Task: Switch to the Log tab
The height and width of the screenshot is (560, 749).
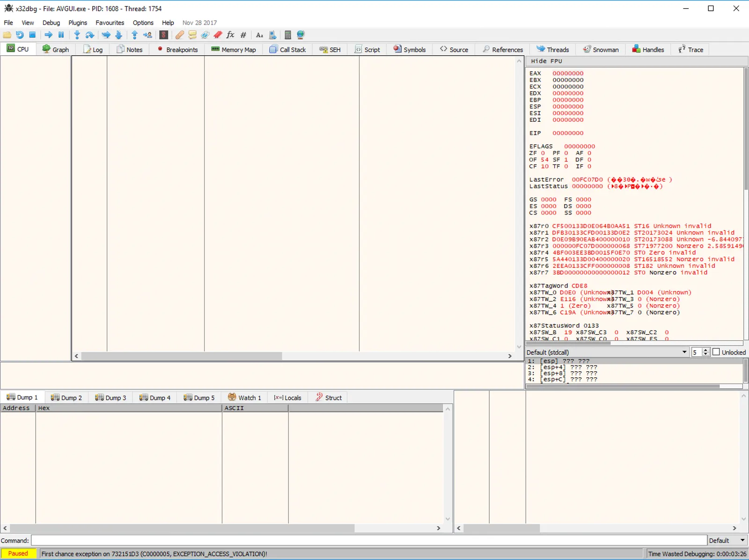Action: (x=93, y=49)
